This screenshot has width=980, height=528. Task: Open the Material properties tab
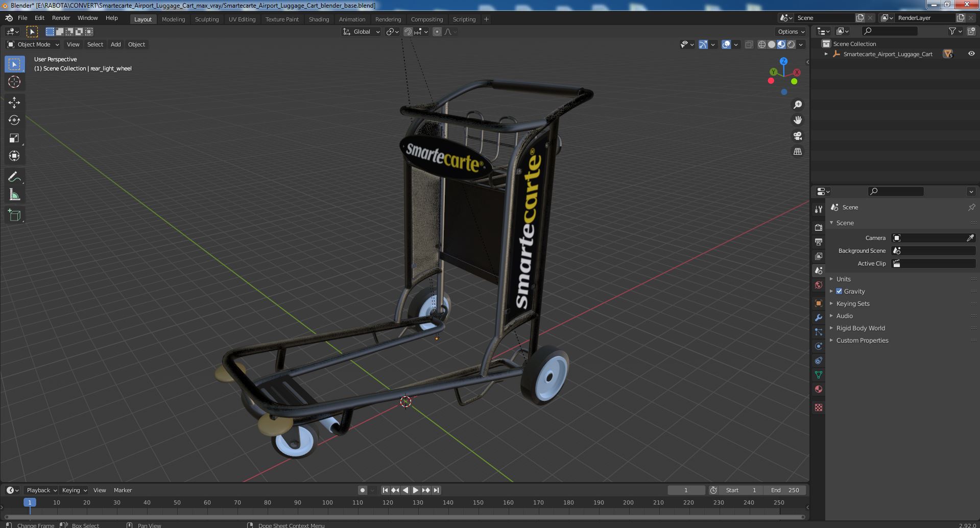click(x=819, y=389)
